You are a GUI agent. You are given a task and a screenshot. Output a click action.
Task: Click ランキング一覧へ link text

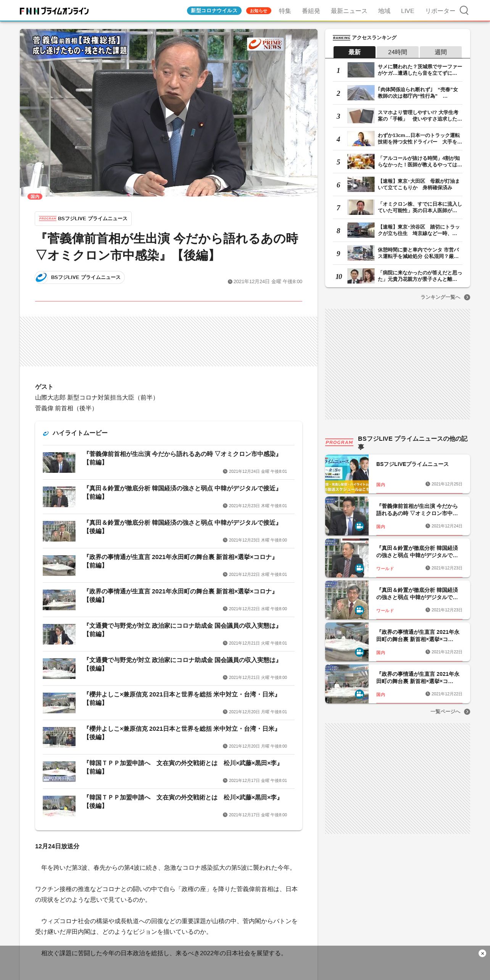[440, 297]
